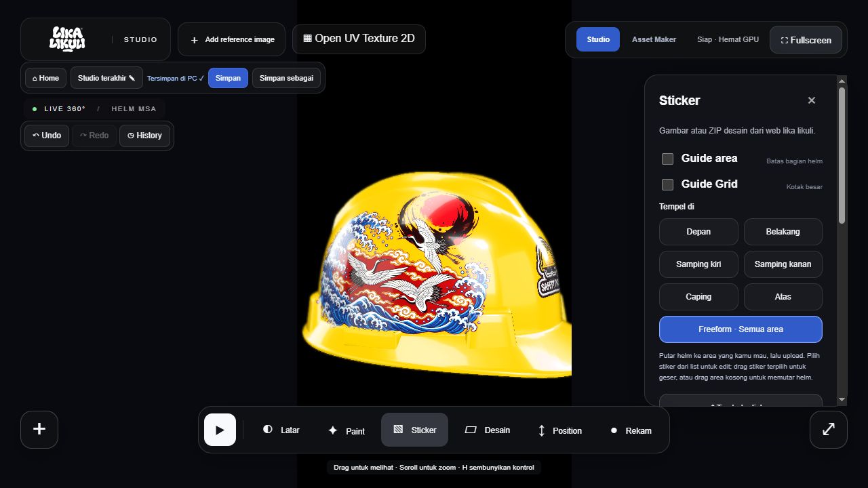Open the Desain tool

[x=488, y=430]
